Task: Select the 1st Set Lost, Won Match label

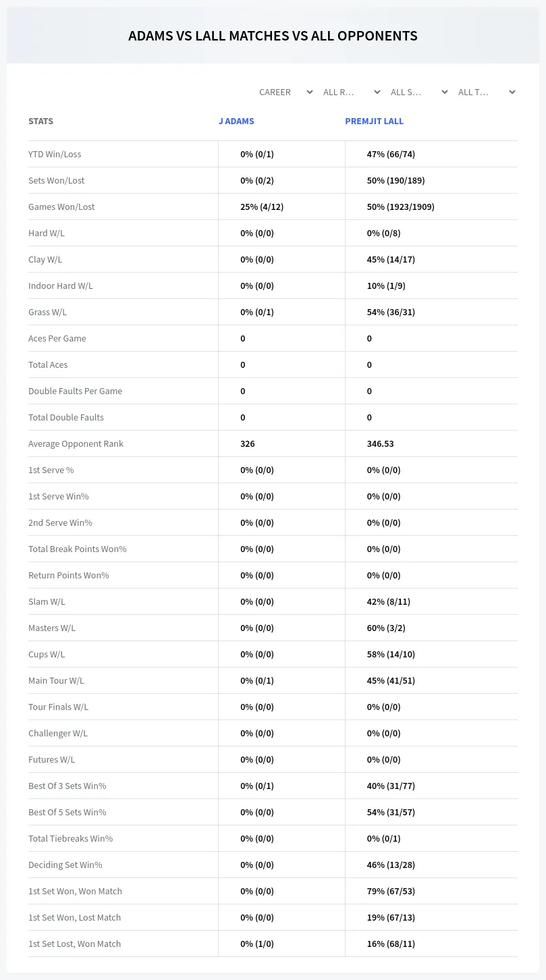Action: coord(74,944)
